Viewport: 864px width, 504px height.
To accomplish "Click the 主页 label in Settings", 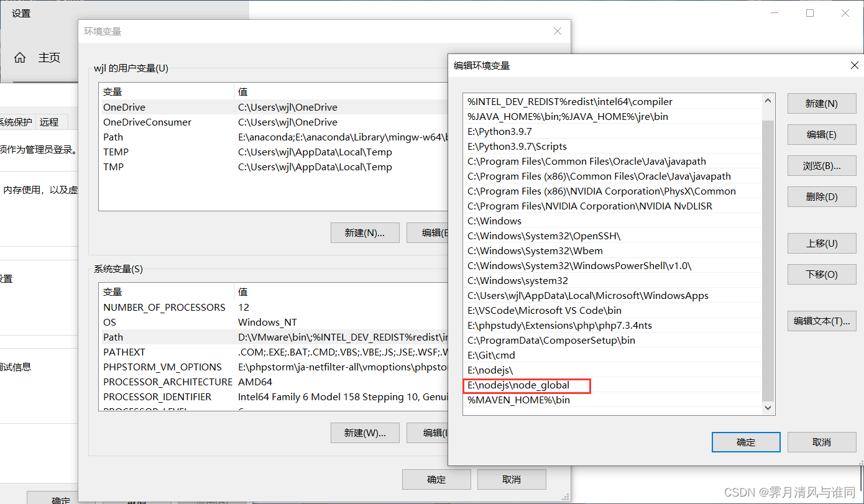I will tap(49, 58).
